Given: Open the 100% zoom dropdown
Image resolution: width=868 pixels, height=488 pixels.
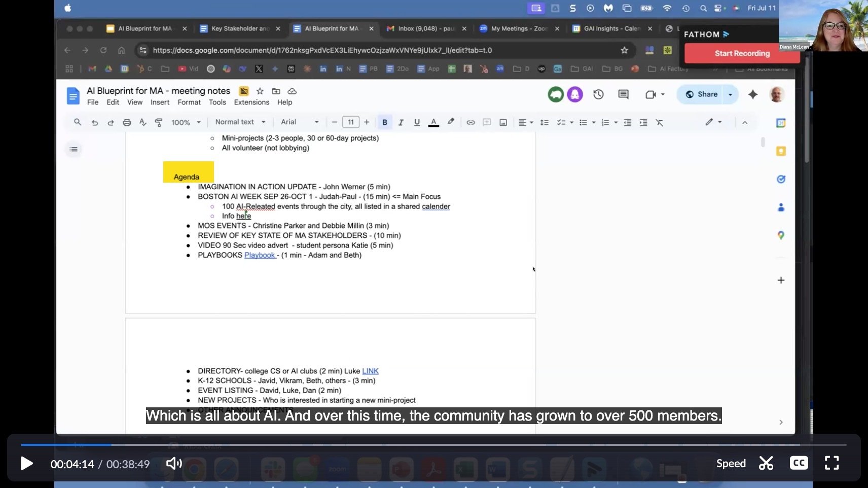Looking at the screenshot, I should [x=186, y=122].
